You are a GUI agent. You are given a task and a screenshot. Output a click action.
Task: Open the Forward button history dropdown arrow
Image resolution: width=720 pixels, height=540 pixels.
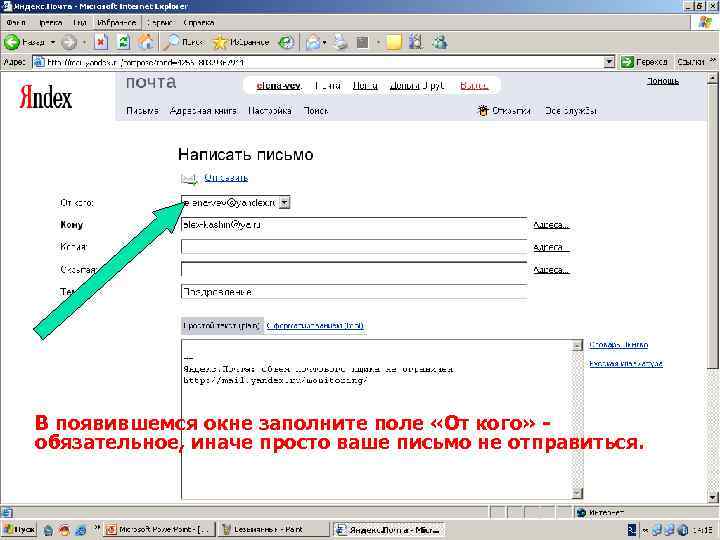(x=84, y=43)
